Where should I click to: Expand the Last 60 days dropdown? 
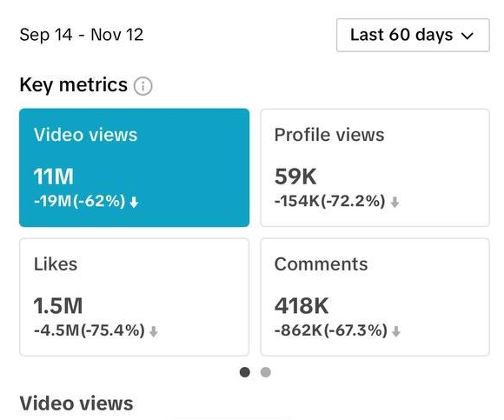(x=413, y=35)
